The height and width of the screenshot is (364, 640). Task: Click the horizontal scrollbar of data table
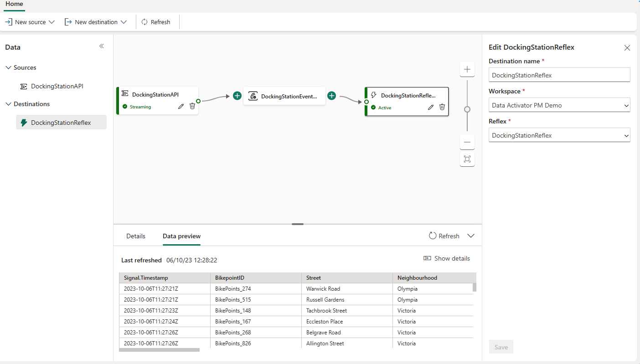click(159, 350)
